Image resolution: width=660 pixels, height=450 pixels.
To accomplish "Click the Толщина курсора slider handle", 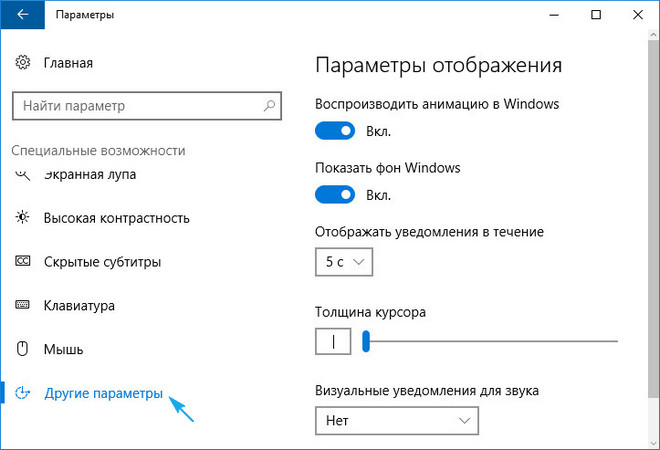I will pos(366,341).
